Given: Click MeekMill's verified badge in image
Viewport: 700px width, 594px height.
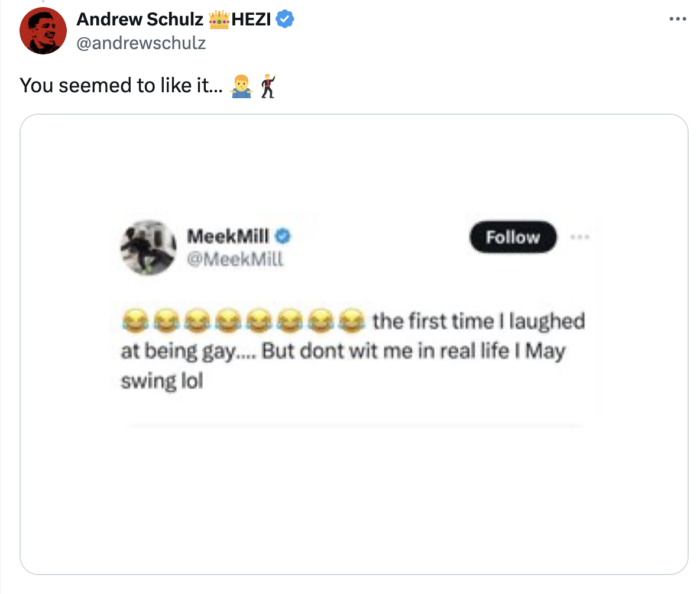Looking at the screenshot, I should [x=282, y=236].
